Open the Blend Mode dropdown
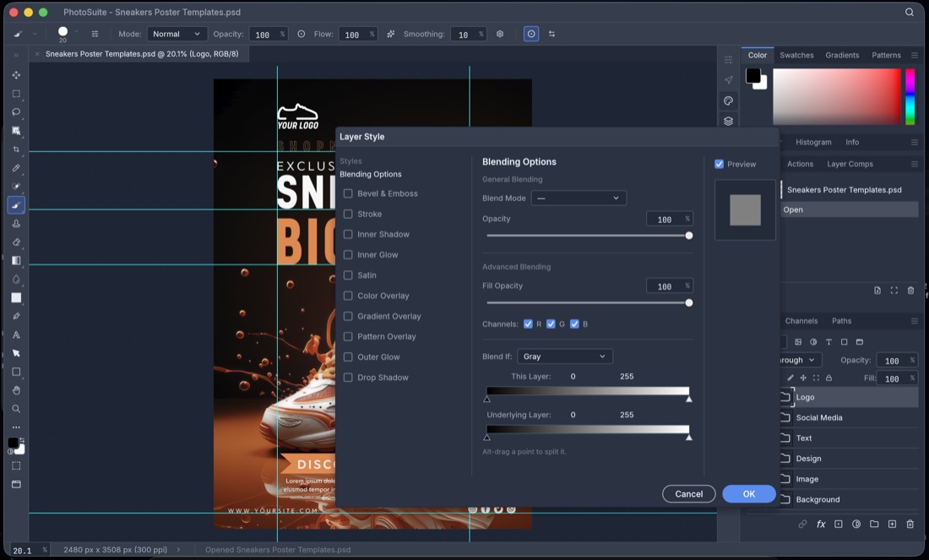 pos(579,198)
